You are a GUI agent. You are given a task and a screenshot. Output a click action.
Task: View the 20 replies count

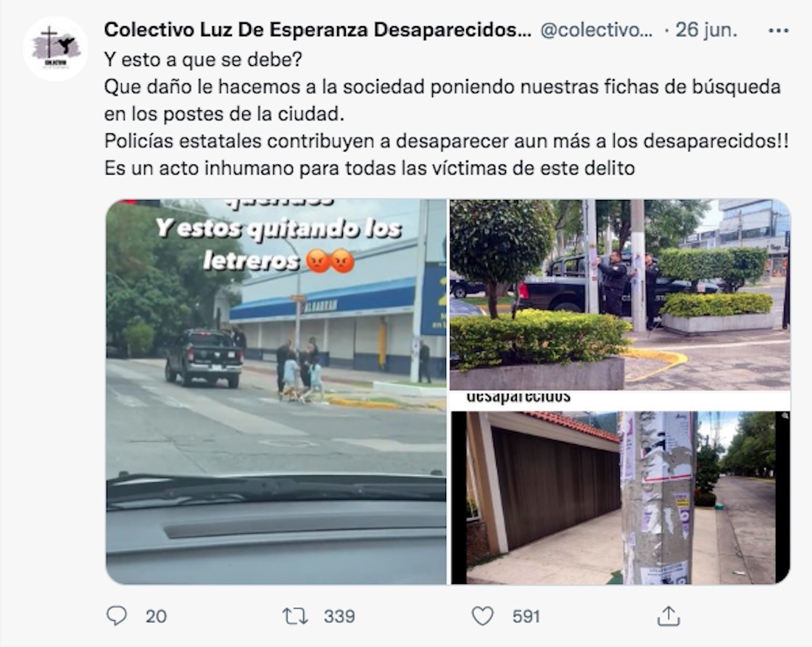156,617
